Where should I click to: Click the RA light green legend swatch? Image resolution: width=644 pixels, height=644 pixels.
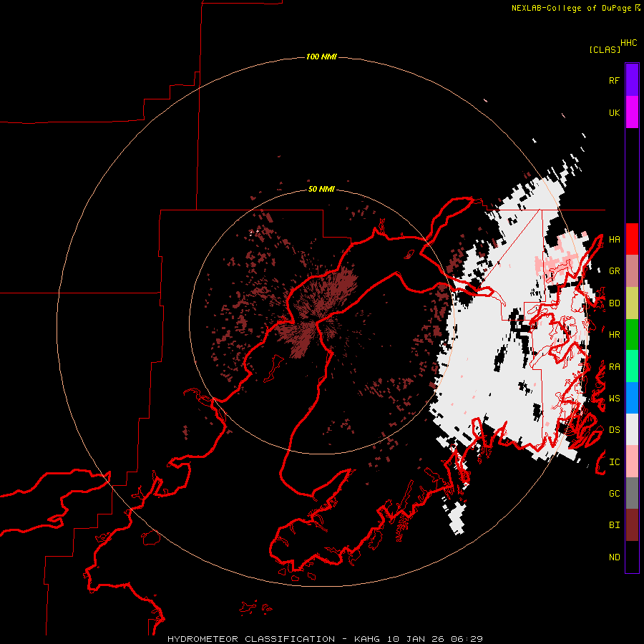tap(632, 366)
